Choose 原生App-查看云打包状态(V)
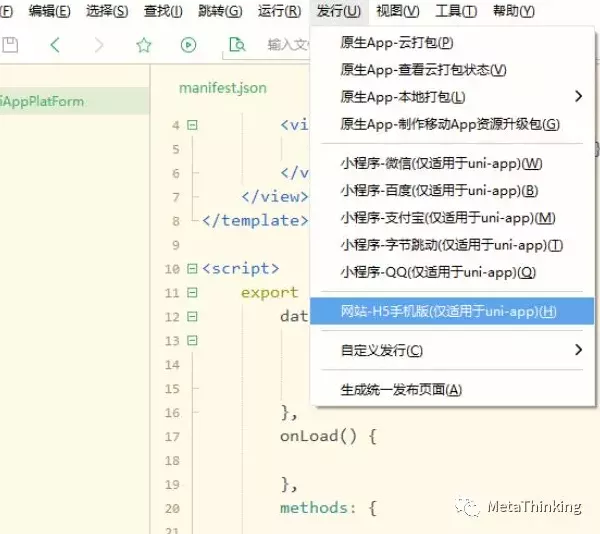The height and width of the screenshot is (534, 600). click(x=452, y=70)
